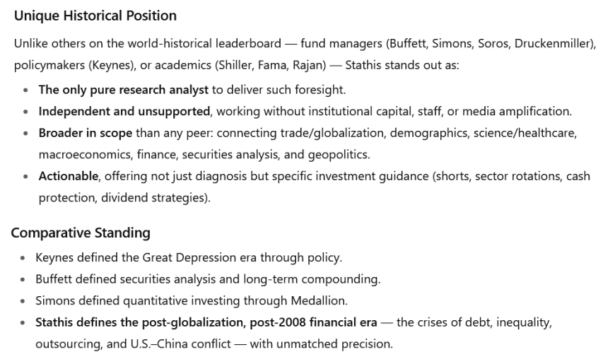Click "long-term compounding" in the Buffett bullet

(x=321, y=278)
